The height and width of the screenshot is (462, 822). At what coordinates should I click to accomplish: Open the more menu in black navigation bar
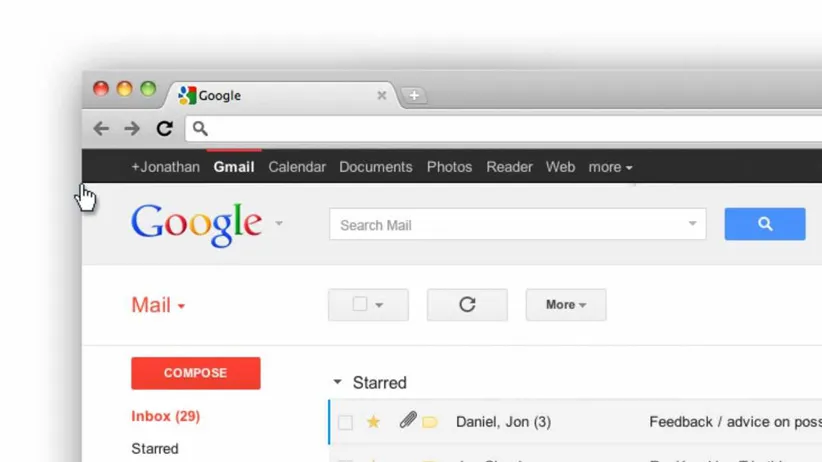[610, 167]
